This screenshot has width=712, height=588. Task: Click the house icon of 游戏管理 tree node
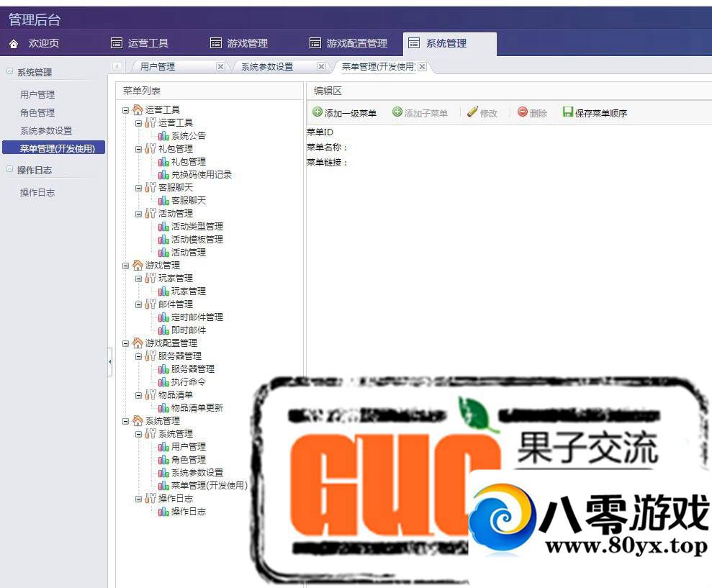tap(138, 265)
